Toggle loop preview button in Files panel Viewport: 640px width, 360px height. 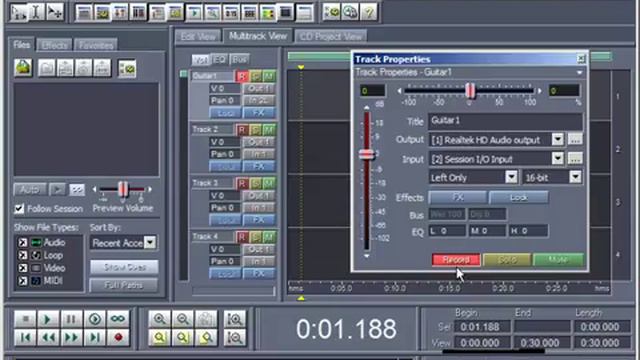click(x=77, y=190)
